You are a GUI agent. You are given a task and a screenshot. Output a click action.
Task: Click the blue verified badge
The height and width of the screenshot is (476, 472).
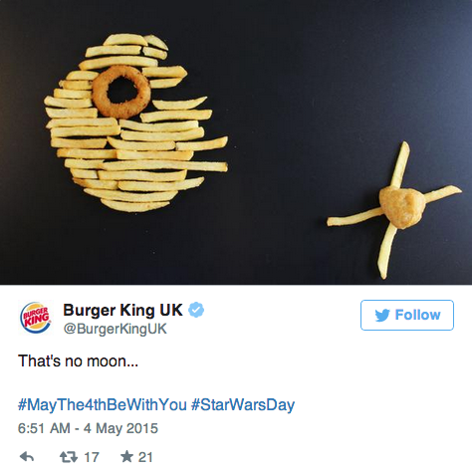tap(196, 310)
